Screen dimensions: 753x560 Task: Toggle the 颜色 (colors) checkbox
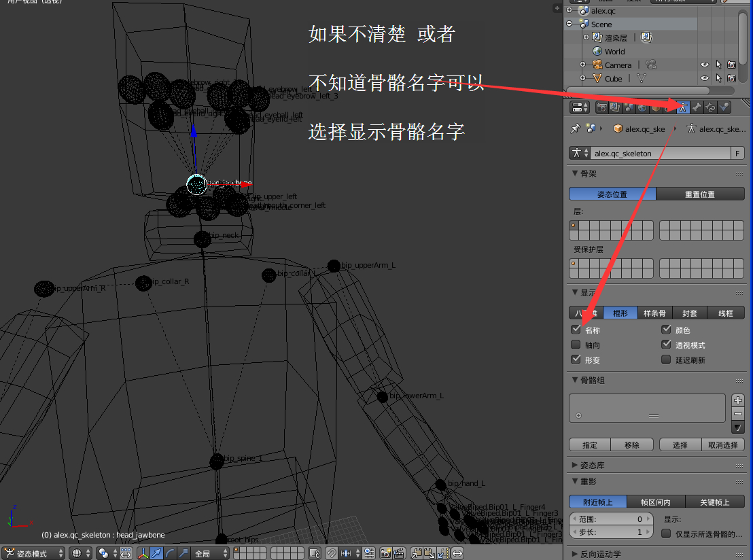(666, 330)
